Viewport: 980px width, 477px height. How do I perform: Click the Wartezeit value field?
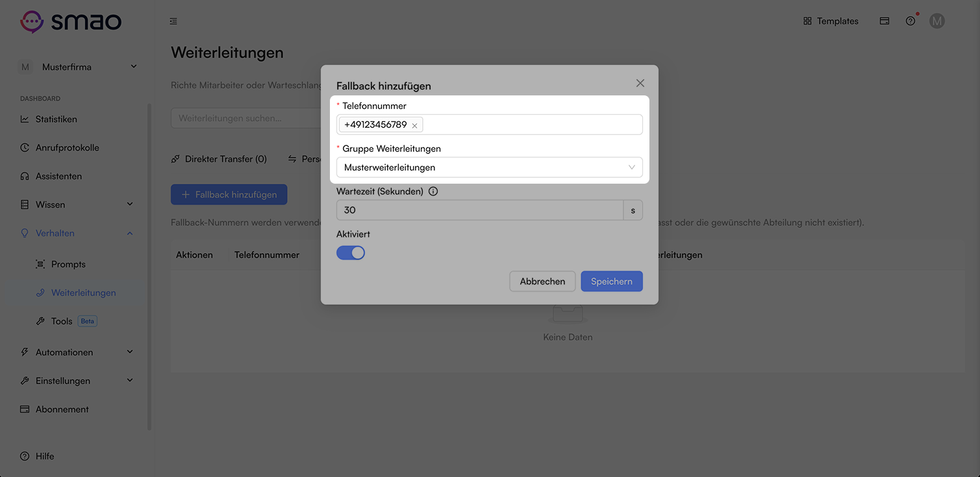pyautogui.click(x=480, y=210)
